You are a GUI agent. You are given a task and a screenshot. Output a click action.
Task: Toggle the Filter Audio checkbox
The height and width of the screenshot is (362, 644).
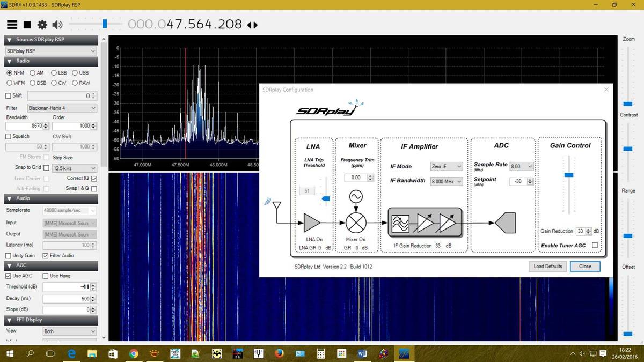(x=46, y=255)
